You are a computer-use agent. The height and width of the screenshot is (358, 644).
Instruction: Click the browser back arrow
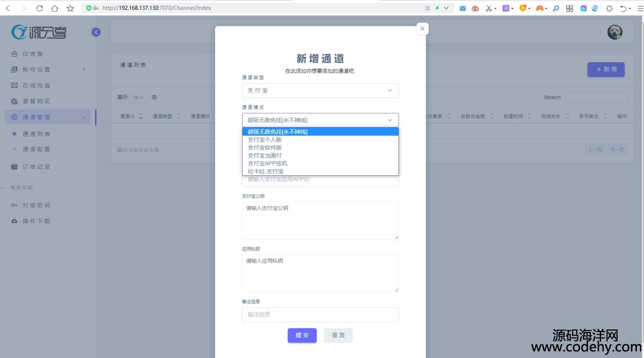[x=8, y=8]
